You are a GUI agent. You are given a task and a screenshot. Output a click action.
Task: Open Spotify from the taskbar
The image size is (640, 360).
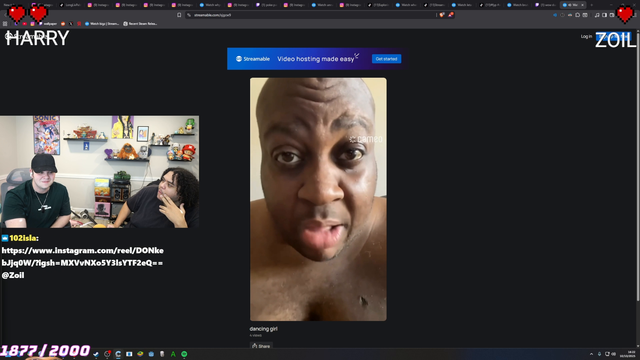coord(184,354)
